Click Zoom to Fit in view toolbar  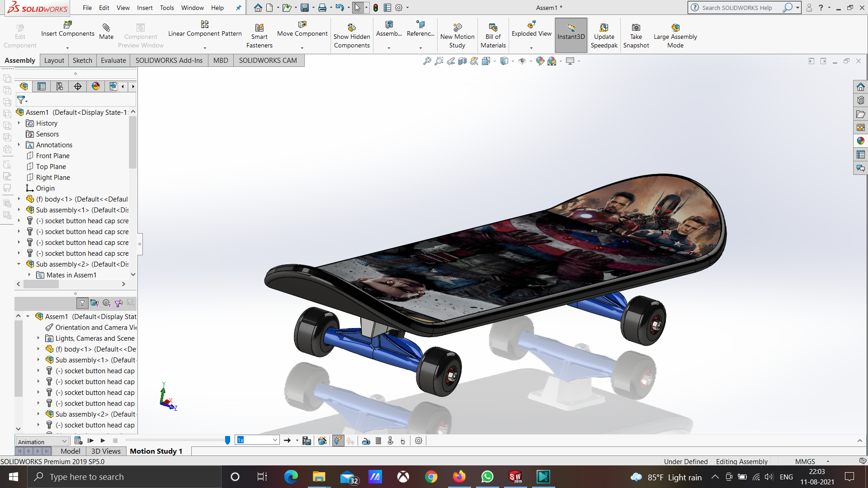(427, 61)
